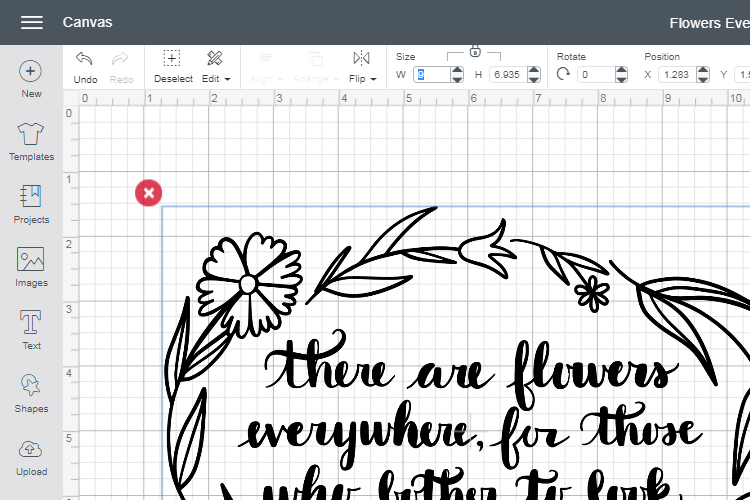Select the tulip bud in the wreath
Screen dimensions: 750x500
click(x=486, y=249)
